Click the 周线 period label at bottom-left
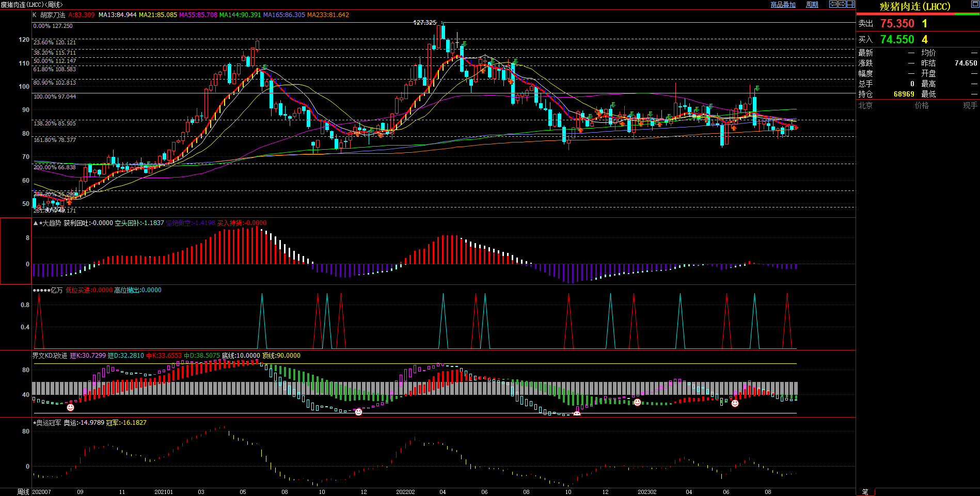Viewport: 980px width, 496px height. tap(23, 492)
